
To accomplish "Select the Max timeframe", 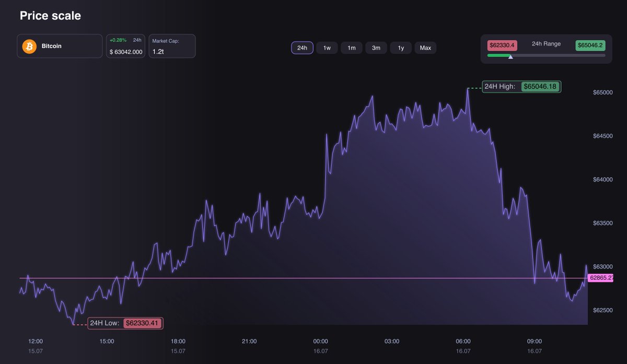I will pos(425,48).
